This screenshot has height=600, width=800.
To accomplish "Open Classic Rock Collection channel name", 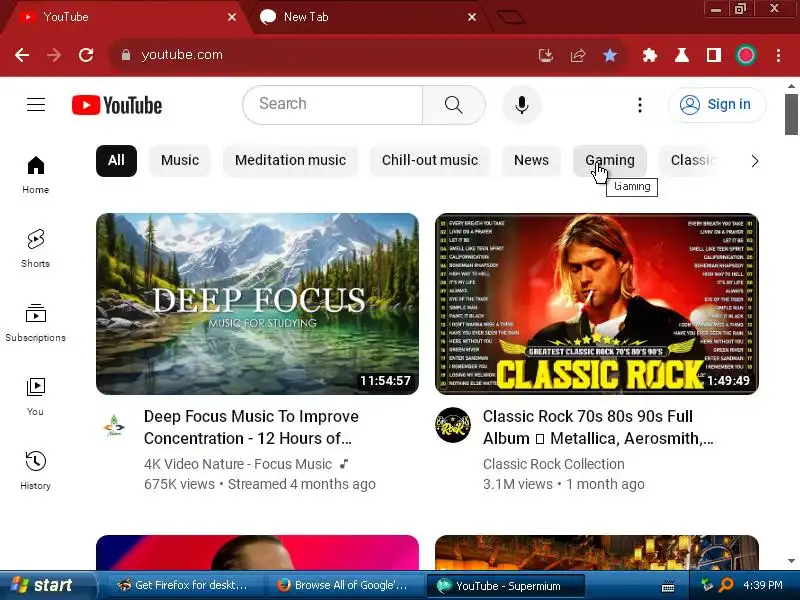I will [554, 464].
